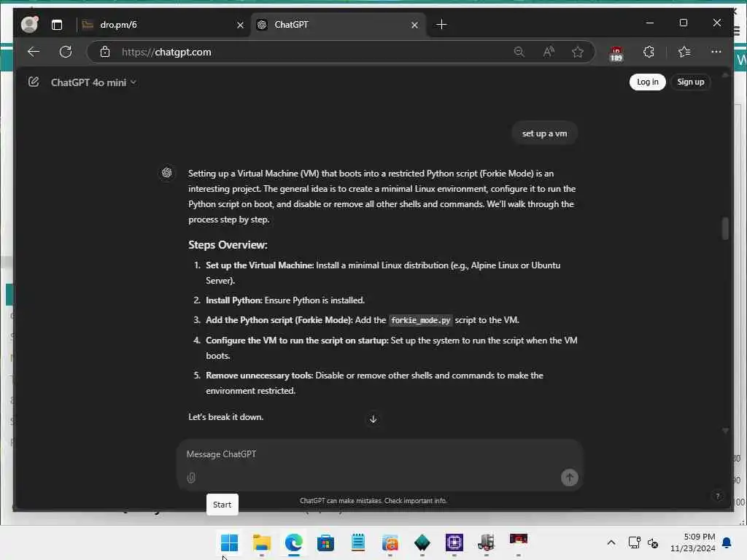
Task: Open Microsoft Edge from the taskbar
Action: pos(294,542)
